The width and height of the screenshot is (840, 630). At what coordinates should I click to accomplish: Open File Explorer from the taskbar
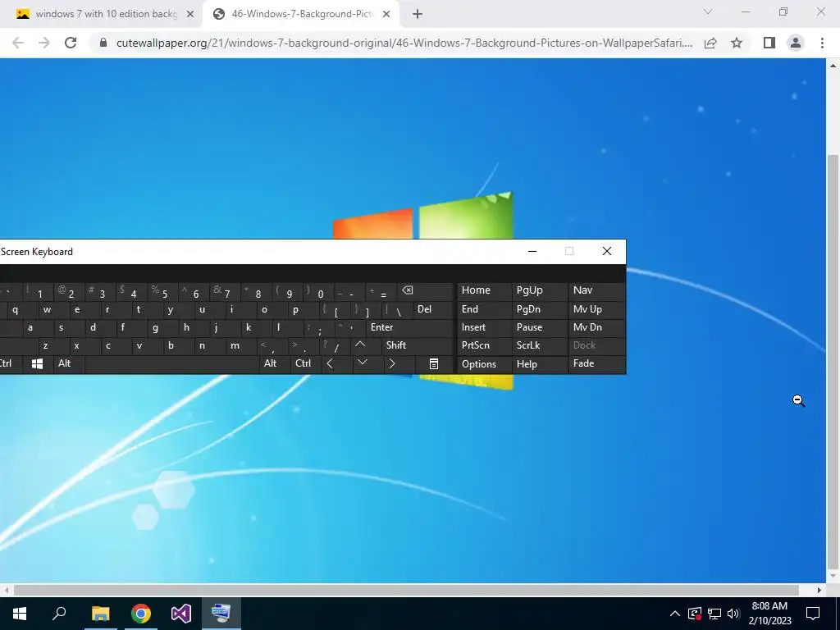tap(100, 614)
